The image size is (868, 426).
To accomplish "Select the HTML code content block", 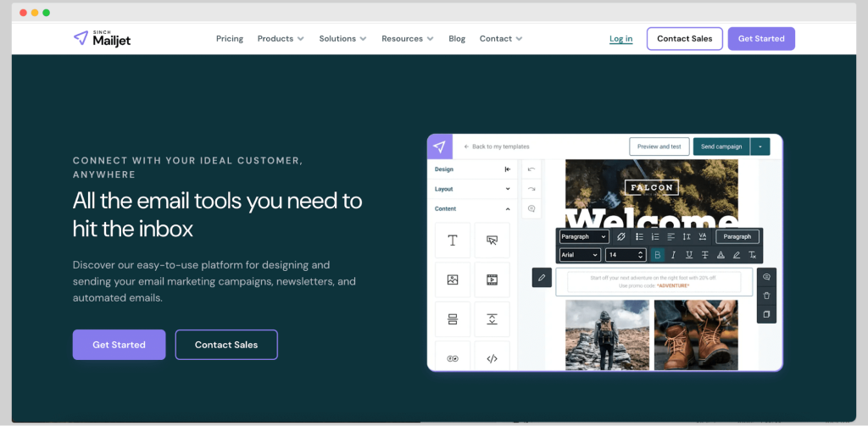I will (492, 358).
